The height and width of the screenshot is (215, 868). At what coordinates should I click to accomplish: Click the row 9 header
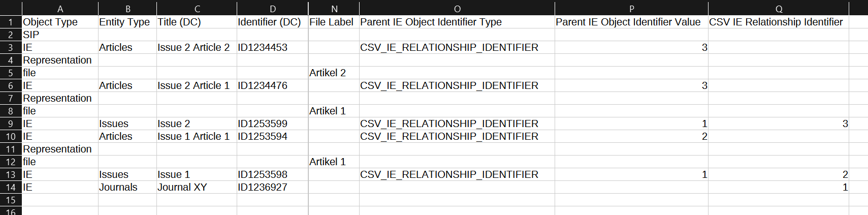11,124
